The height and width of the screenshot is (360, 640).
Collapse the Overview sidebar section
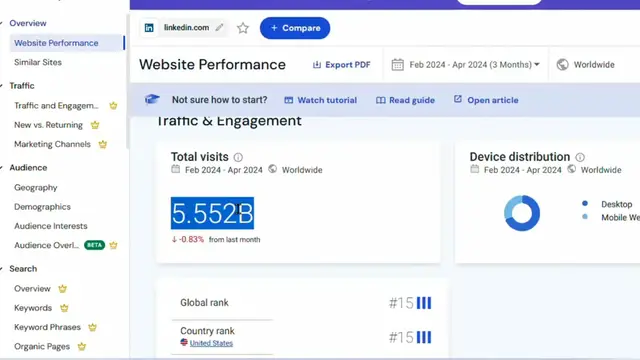(x=28, y=23)
